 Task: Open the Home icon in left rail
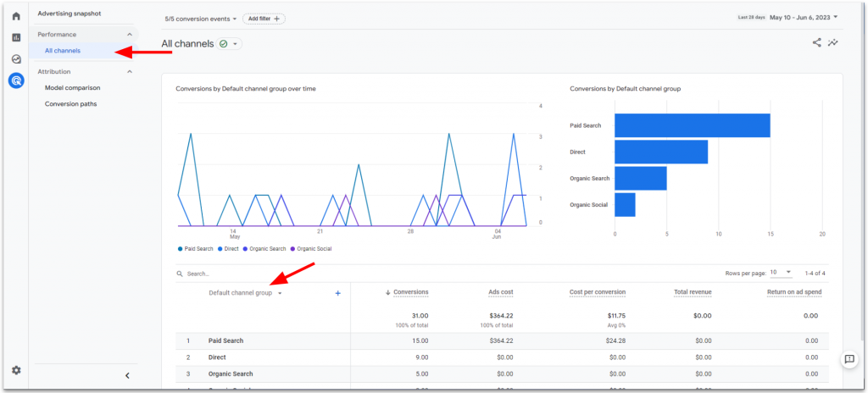tap(16, 16)
